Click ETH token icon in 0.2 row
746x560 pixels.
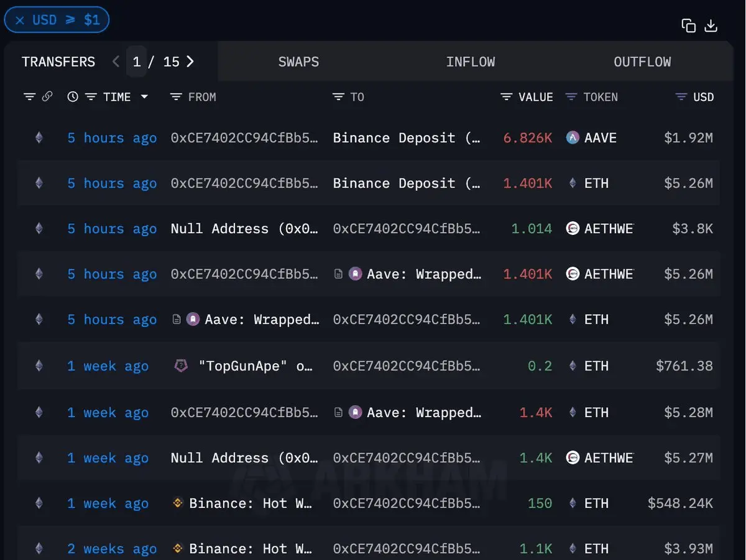tap(573, 366)
